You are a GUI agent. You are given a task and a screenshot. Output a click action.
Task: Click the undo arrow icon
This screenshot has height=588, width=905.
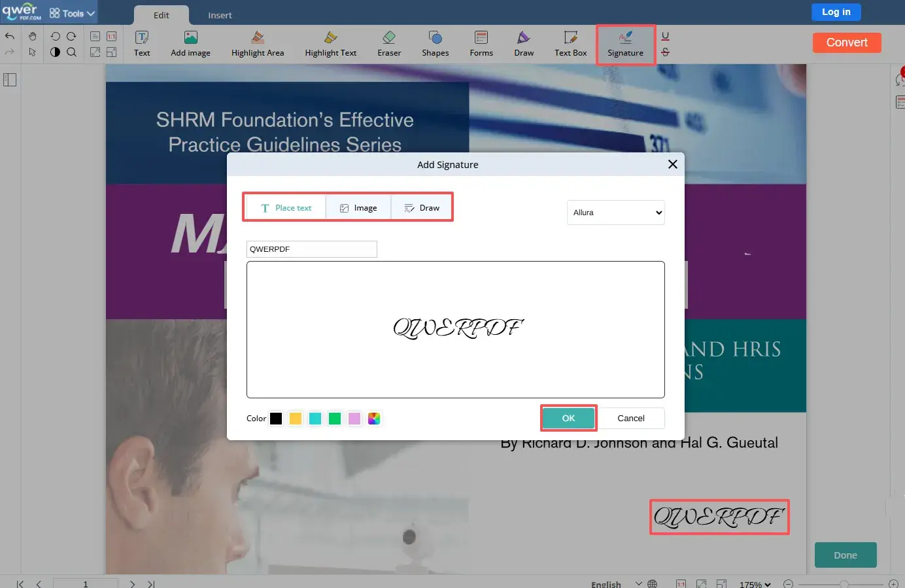pyautogui.click(x=10, y=37)
